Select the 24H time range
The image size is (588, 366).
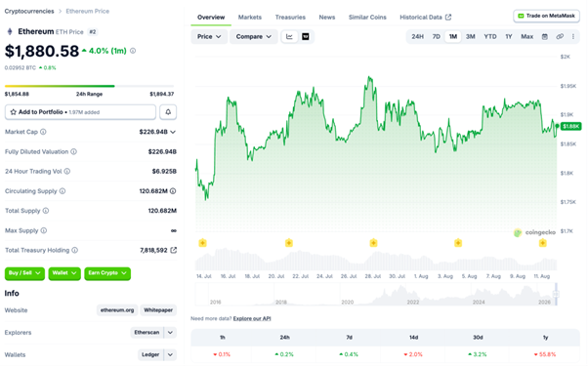pos(417,37)
